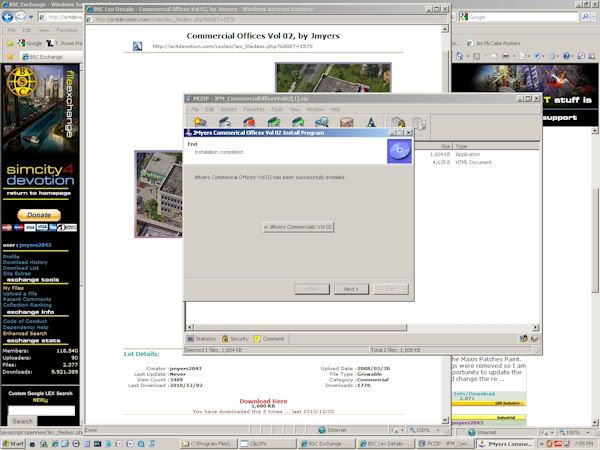Click installer CD disc icon

399,151
